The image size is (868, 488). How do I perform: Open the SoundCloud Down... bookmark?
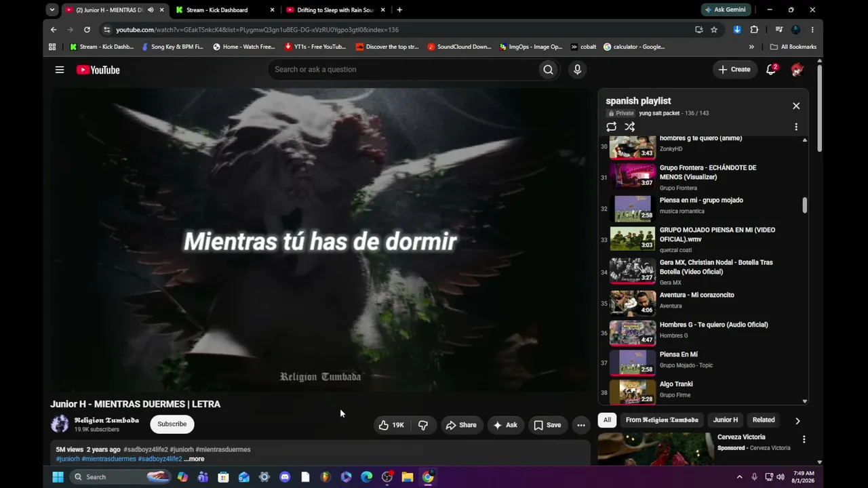click(x=459, y=47)
